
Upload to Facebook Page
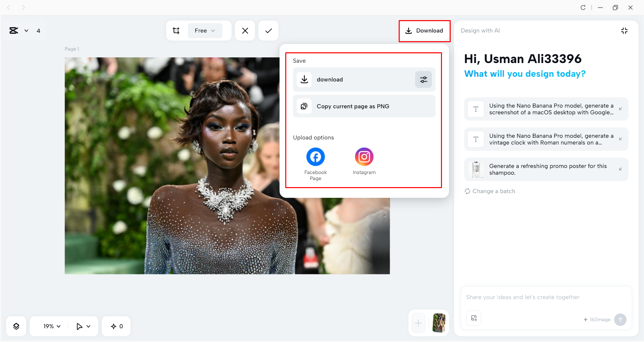(x=315, y=164)
